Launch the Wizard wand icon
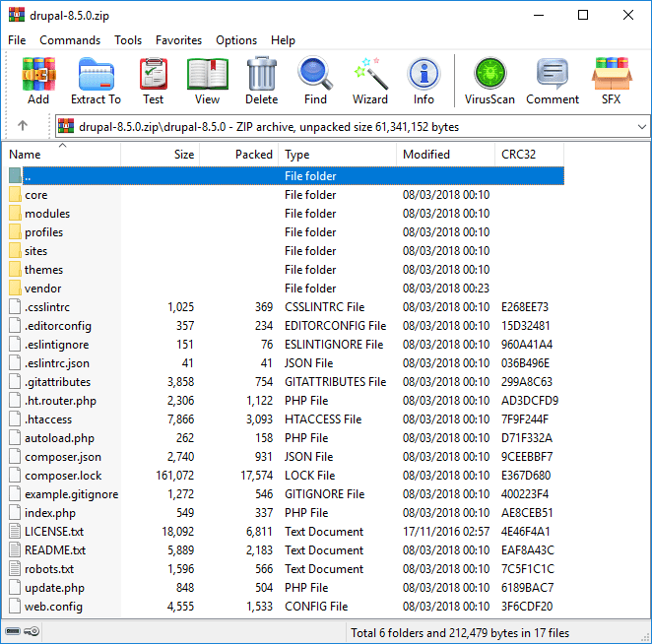 [370, 75]
